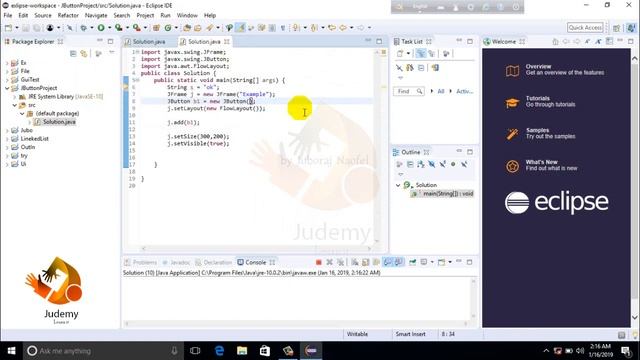This screenshot has height=360, width=640.
Task: Click the Back navigation arrow
Action: click(x=343, y=28)
